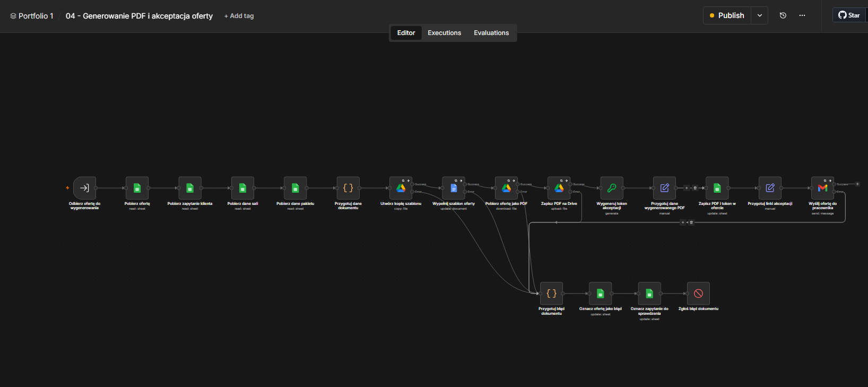Viewport: 868px width, 387px height.
Task: Switch to the Editor tab
Action: coord(406,33)
